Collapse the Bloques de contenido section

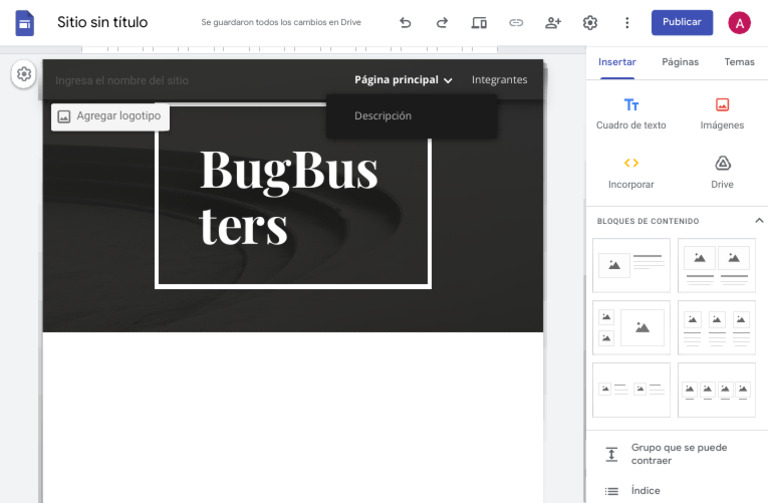click(759, 220)
